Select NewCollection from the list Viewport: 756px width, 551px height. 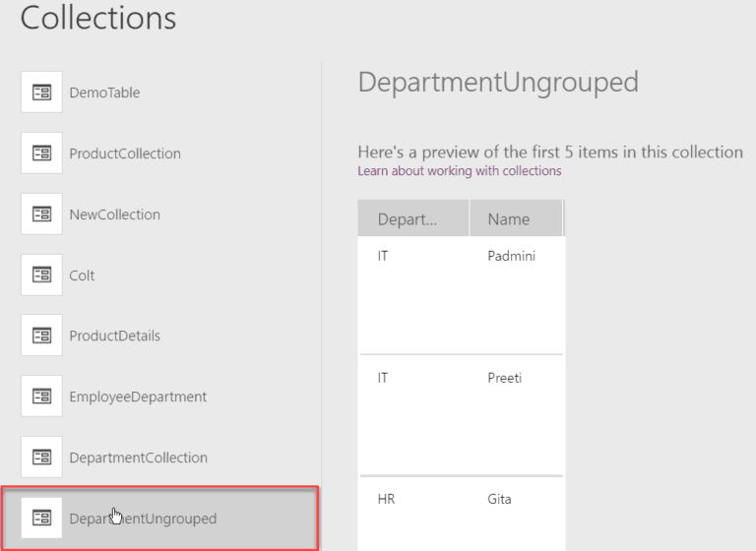coord(115,214)
